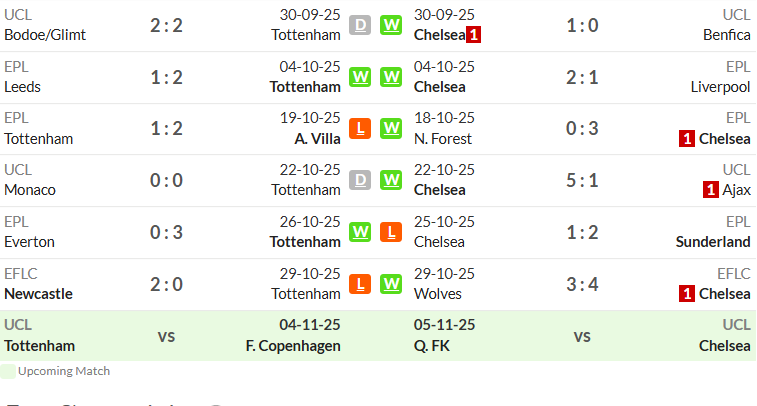757x406 pixels.
Task: Click the red card badge for Chelsea at N. Forest
Action: 687,139
